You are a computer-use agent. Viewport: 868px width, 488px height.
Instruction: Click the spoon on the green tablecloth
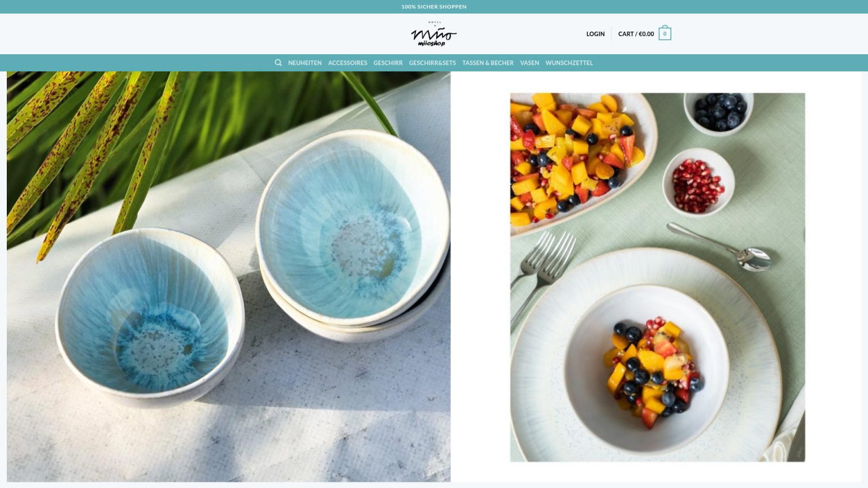click(719, 246)
